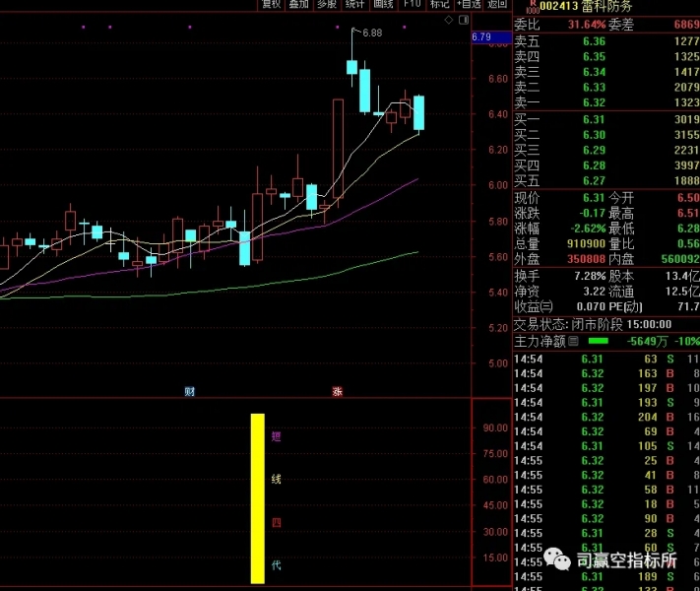Select the 14:55 trade with volume 189
Viewport: 700px width, 591px height.
click(x=606, y=576)
